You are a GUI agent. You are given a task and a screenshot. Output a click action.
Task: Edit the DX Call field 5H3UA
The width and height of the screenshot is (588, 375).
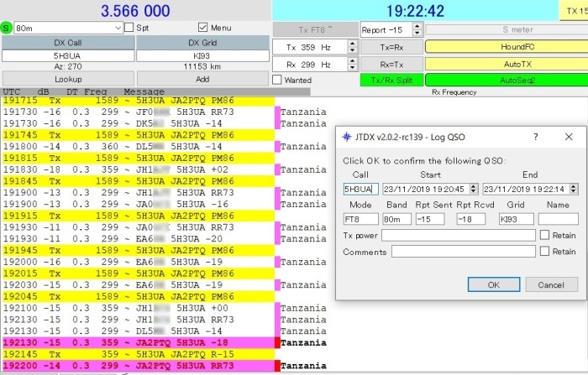pyautogui.click(x=68, y=56)
